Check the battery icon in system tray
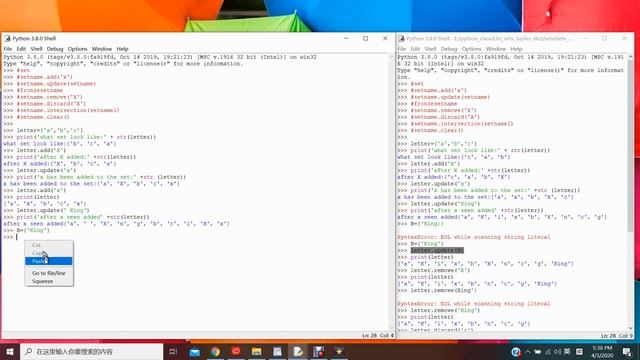The height and width of the screenshot is (360, 640). [x=538, y=352]
